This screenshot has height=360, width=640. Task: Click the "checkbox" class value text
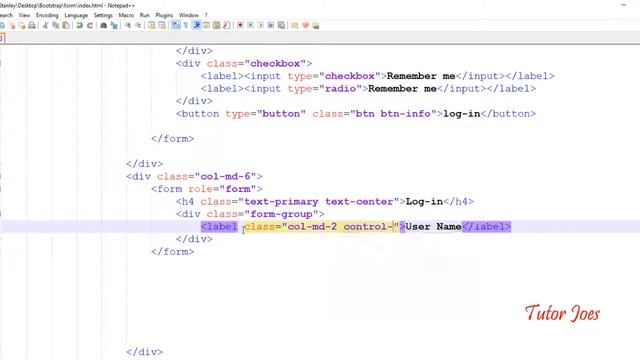click(275, 64)
